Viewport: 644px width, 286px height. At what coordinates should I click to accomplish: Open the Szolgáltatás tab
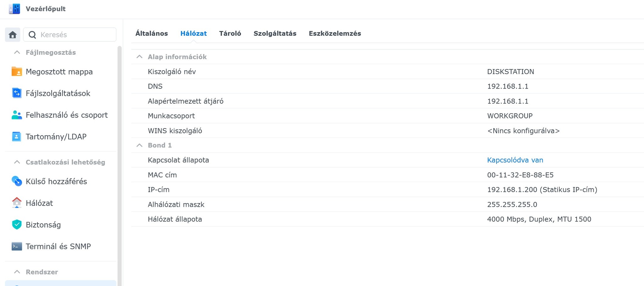tap(275, 34)
